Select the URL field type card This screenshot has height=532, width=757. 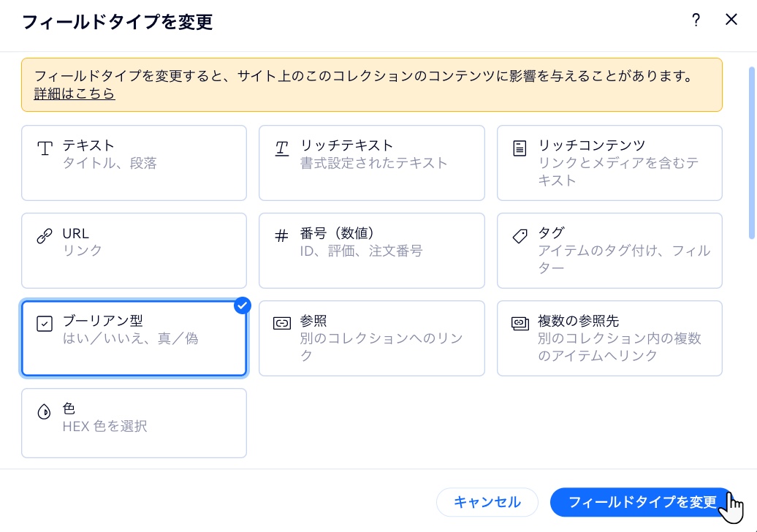(x=134, y=251)
